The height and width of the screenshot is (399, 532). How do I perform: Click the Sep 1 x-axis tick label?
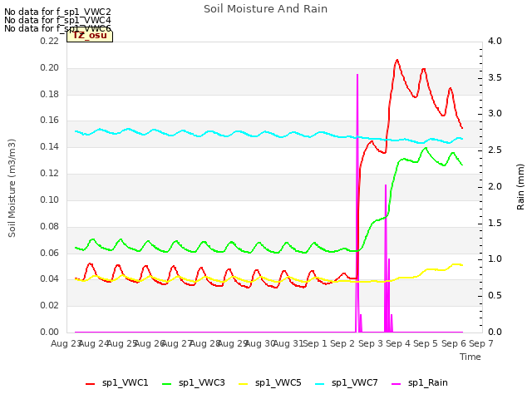coord(315,343)
